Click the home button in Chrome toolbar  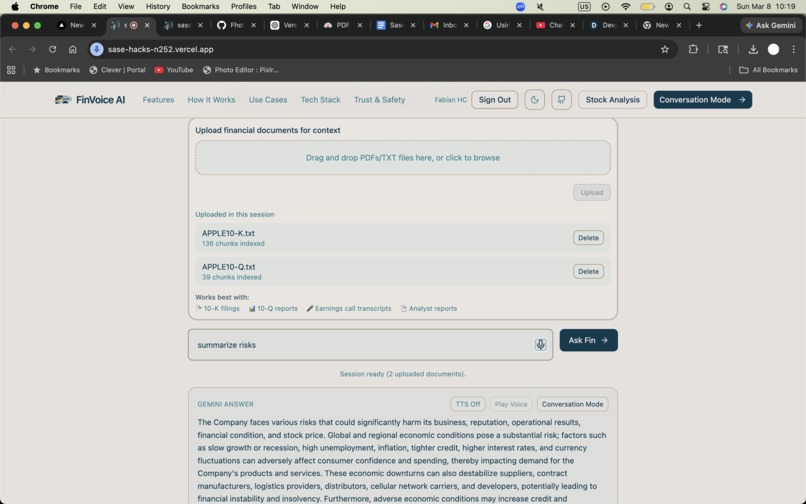click(72, 49)
